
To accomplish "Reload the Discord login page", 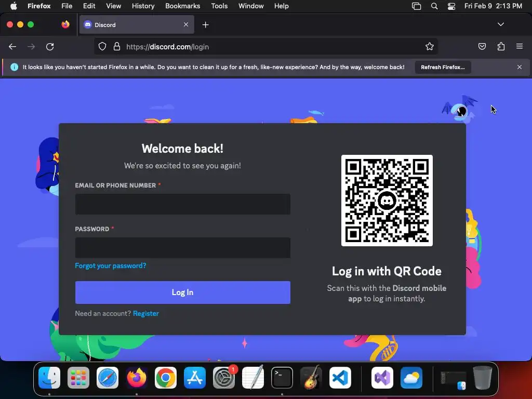I will point(50,46).
